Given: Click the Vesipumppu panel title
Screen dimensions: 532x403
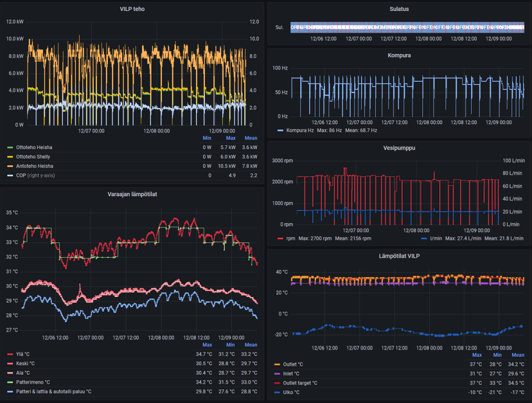Looking at the screenshot, I should tap(399, 148).
